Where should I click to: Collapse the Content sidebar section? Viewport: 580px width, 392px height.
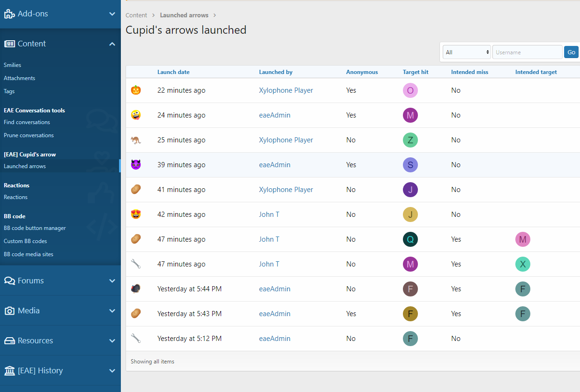click(x=112, y=44)
